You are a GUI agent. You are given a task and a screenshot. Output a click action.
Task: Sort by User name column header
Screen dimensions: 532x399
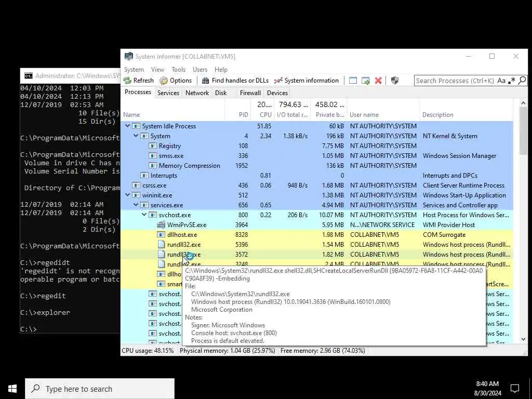[x=383, y=115]
